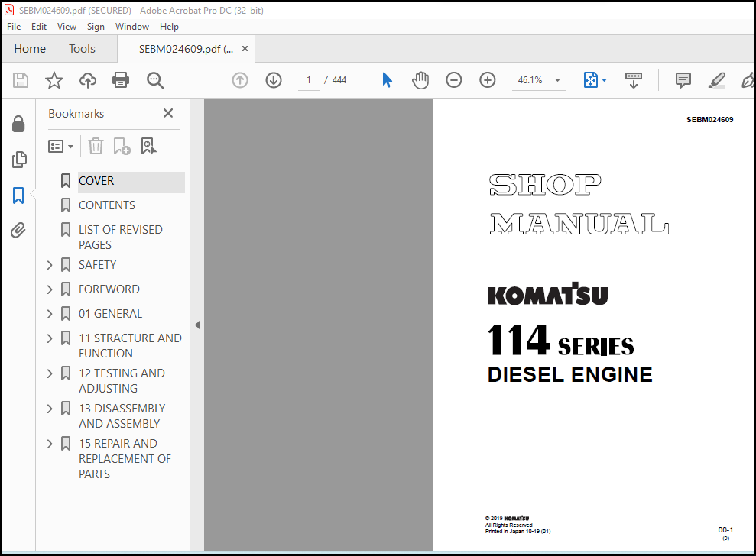Image resolution: width=756 pixels, height=556 pixels.
Task: Expand 15 REPAIR AND REPLACEMENT bookmark
Action: (50, 444)
